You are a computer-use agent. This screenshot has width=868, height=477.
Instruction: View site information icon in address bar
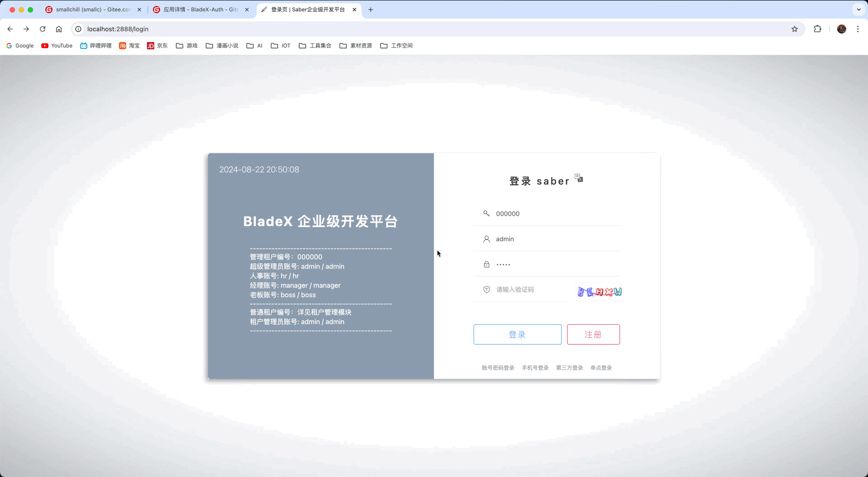coord(78,29)
